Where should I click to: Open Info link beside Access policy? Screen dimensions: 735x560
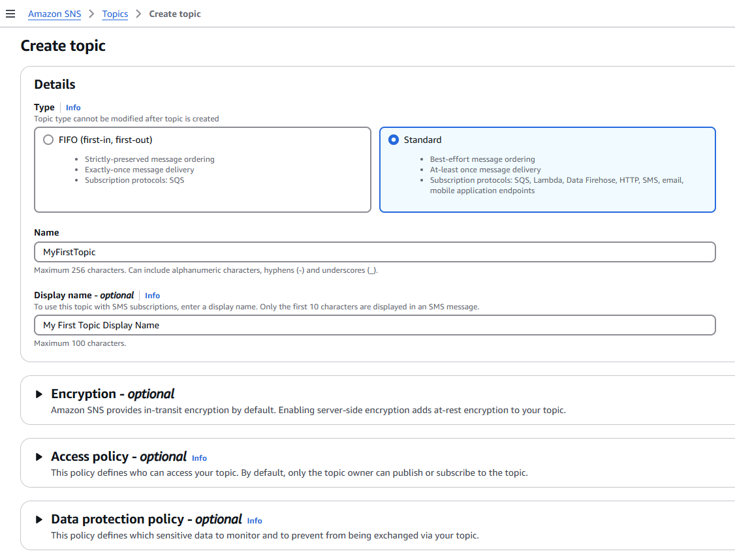click(x=199, y=458)
